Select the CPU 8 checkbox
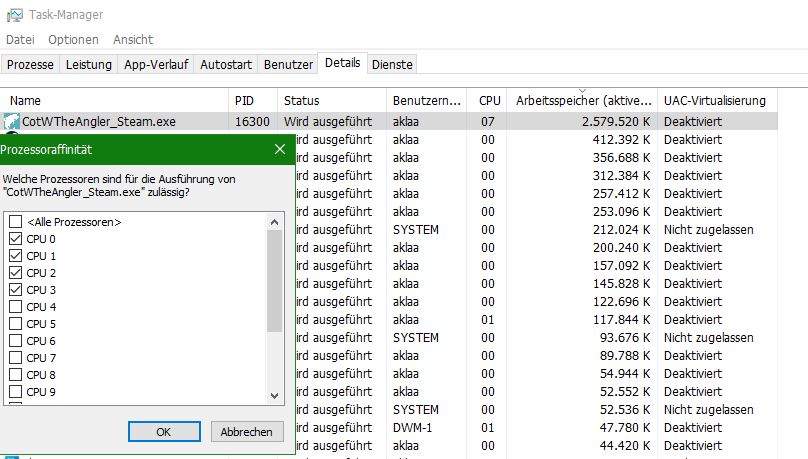808x459 pixels. [x=15, y=375]
